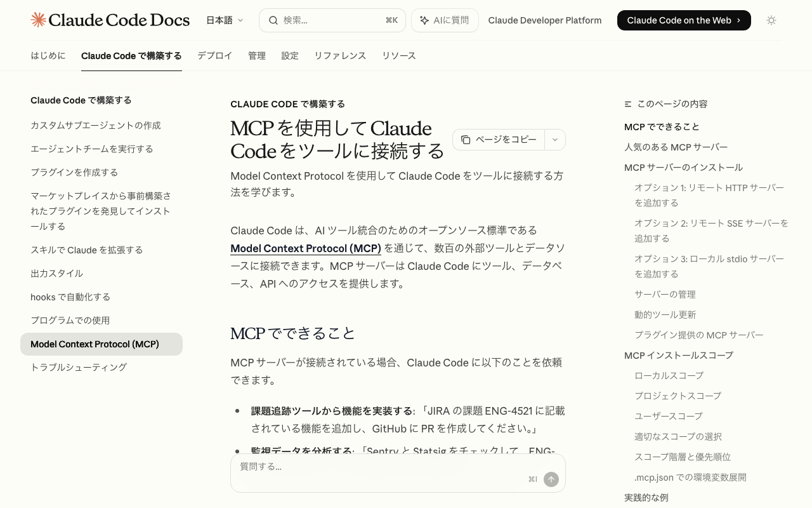Open the リファレンス section
Image resolution: width=812 pixels, height=508 pixels.
(340, 56)
